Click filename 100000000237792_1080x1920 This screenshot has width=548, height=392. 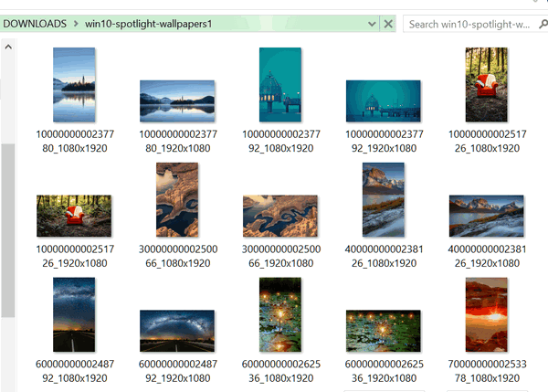pos(281,142)
